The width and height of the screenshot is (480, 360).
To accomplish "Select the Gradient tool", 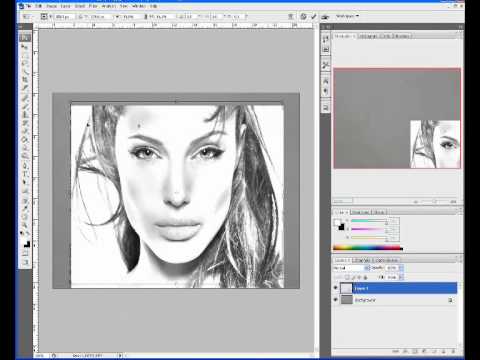I will pos(25,140).
